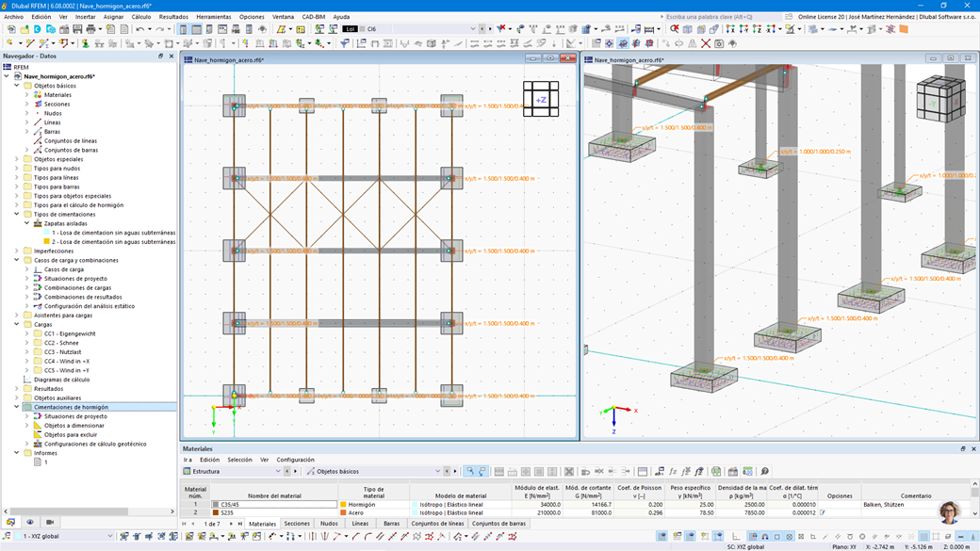The height and width of the screenshot is (551, 980).
Task: Click the red X delete icon in toolbar
Action: coord(706,43)
